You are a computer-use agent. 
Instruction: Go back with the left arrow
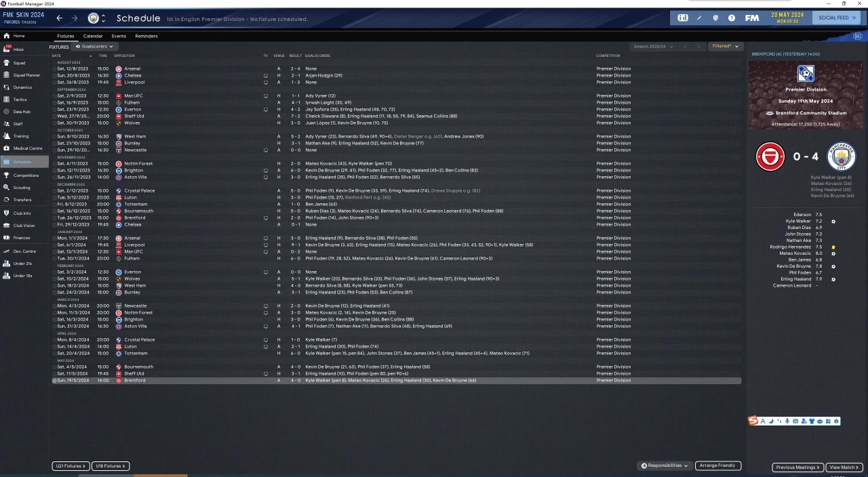pyautogui.click(x=60, y=18)
